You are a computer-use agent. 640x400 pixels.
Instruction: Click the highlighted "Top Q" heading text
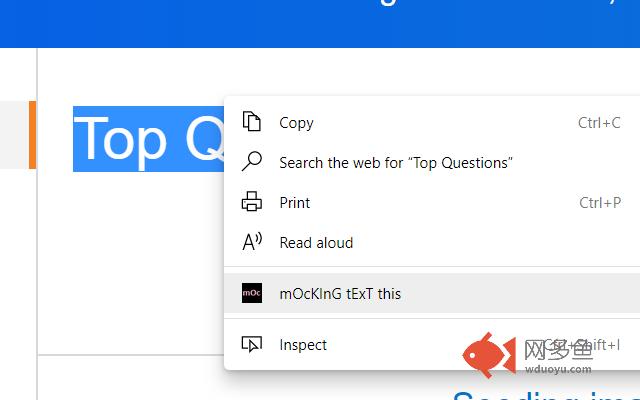point(149,139)
